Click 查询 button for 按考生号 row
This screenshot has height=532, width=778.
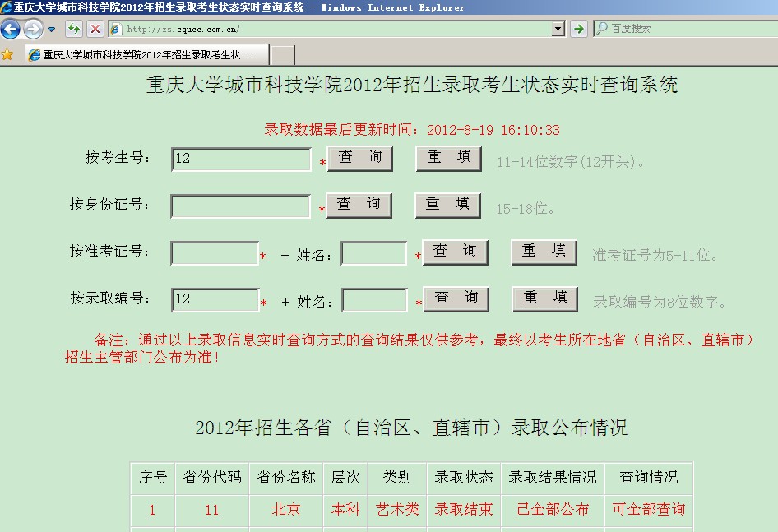(x=360, y=158)
